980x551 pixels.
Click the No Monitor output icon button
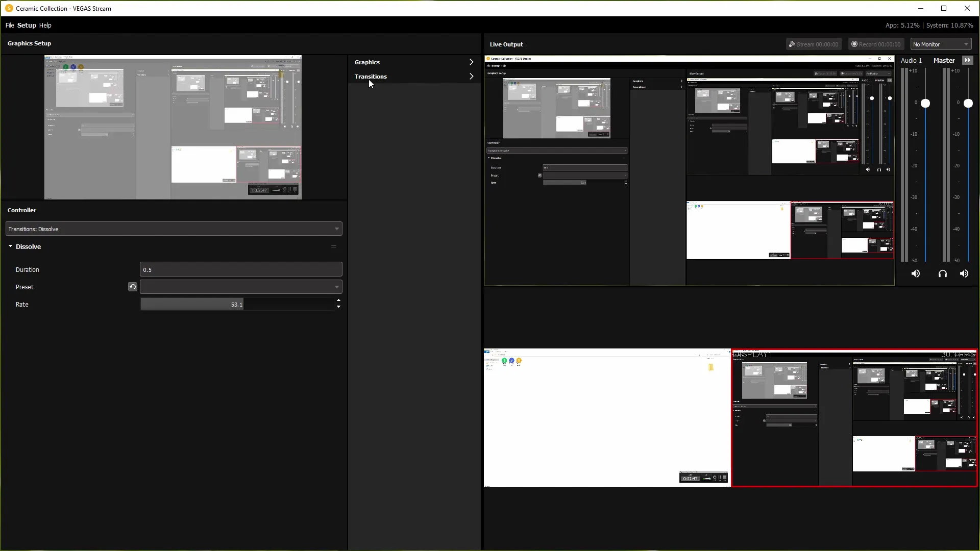pos(940,44)
